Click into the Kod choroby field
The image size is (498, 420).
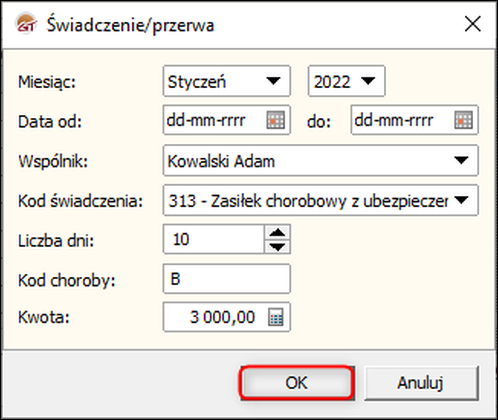(227, 279)
